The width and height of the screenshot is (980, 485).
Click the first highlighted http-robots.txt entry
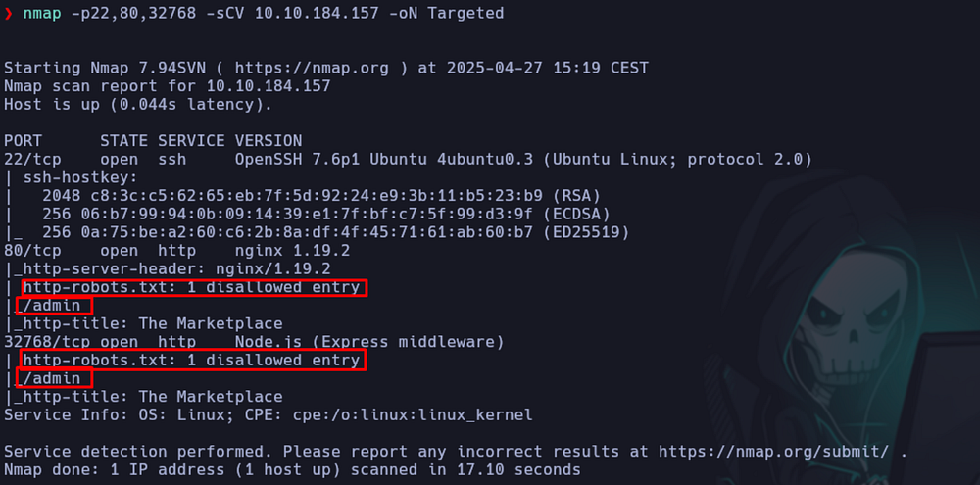coord(194,287)
